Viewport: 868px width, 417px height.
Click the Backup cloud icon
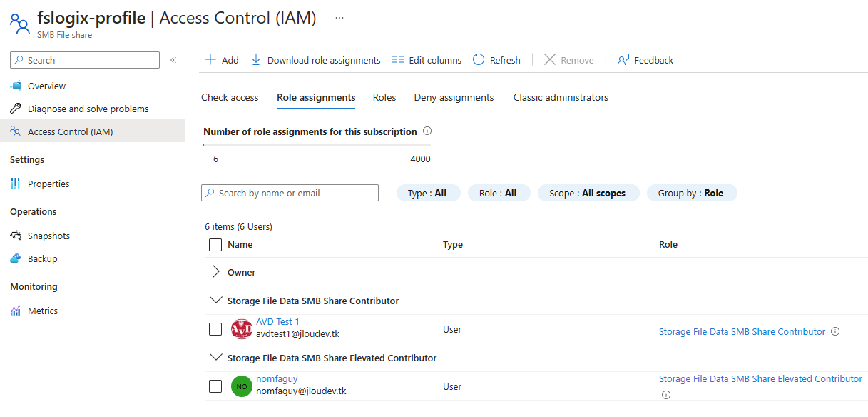click(16, 258)
